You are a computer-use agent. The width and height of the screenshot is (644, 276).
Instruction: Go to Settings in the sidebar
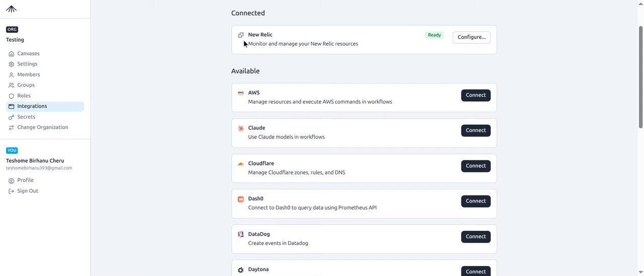27,64
